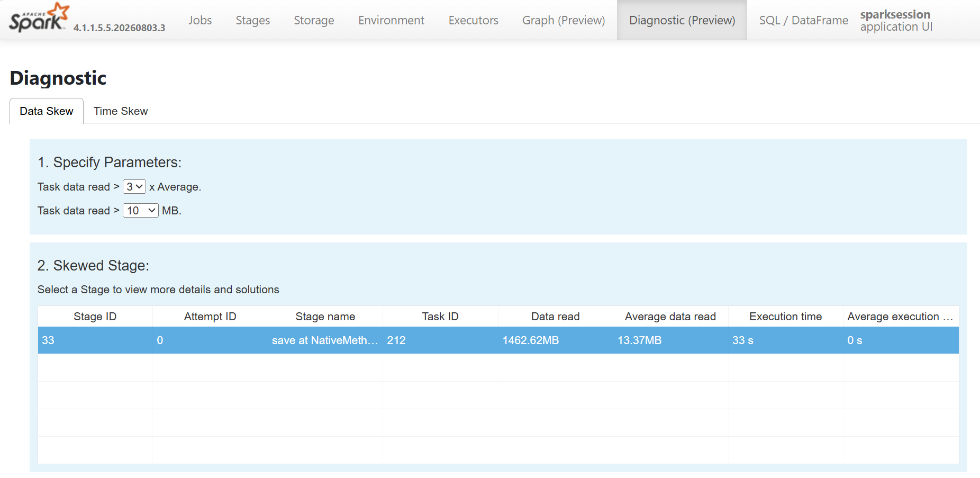Viewport: 980px width, 478px height.
Task: Open the Graph (Preview) tab
Action: click(564, 20)
